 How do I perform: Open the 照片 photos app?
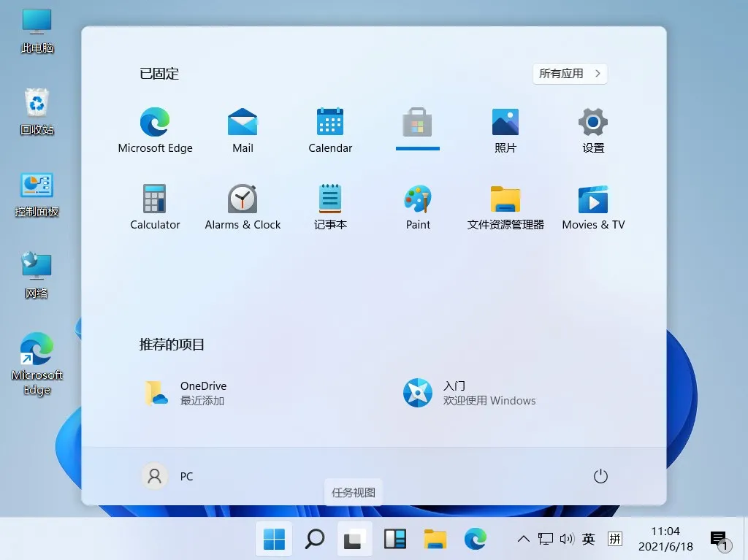point(505,130)
